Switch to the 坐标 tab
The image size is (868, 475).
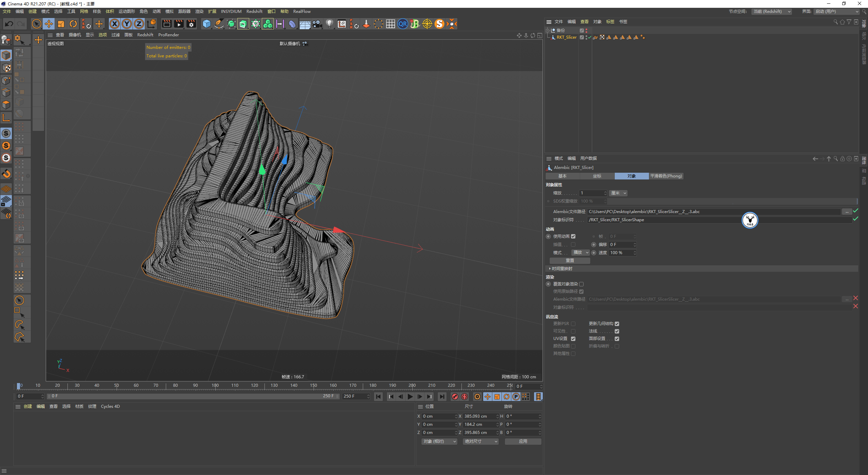tap(597, 176)
